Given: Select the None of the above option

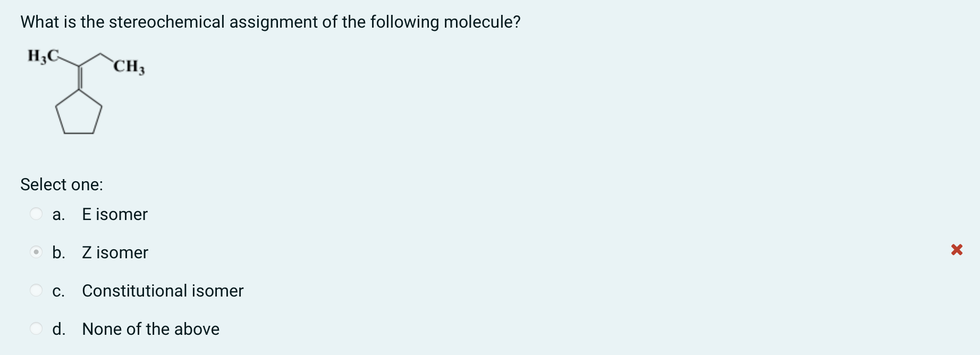Looking at the screenshot, I should [36, 328].
